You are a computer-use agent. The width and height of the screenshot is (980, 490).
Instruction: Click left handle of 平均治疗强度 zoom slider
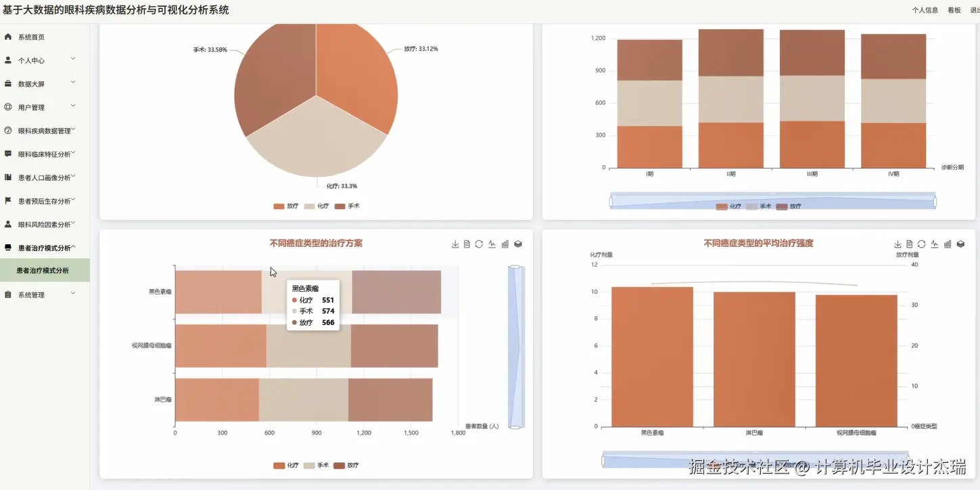point(603,461)
